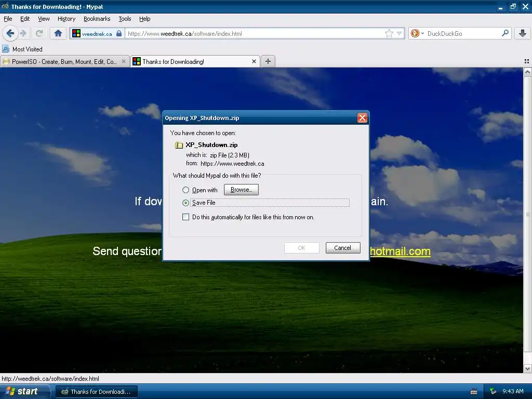
Task: Open the Edit menu
Action: [x=25, y=19]
